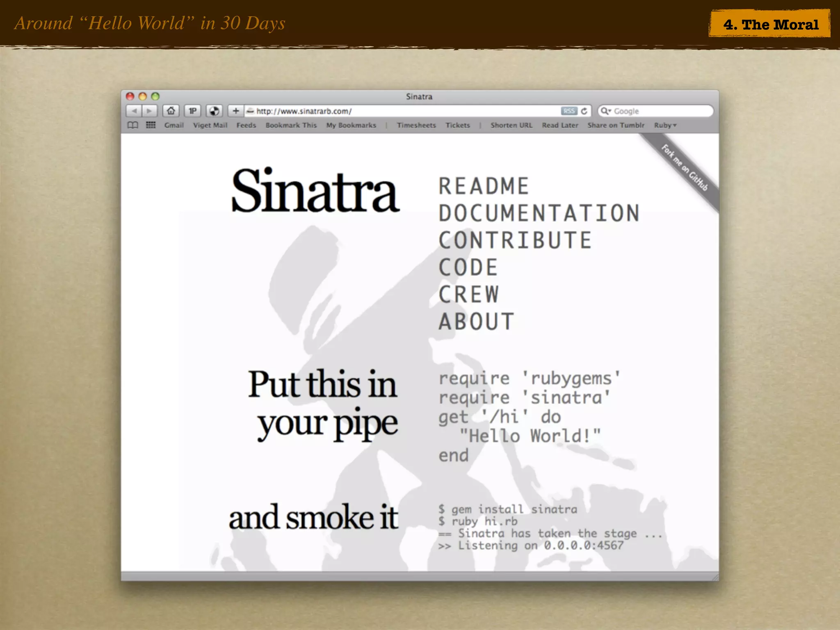Image resolution: width=840 pixels, height=630 pixels.
Task: Show all bookmarks with the book icon
Action: coord(132,125)
